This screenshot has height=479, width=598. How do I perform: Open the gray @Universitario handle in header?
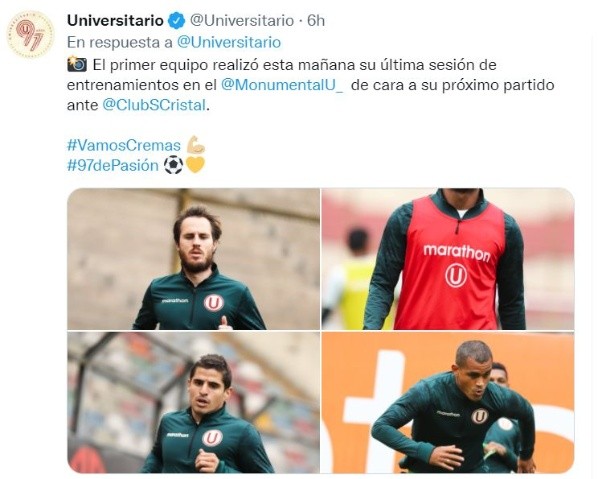[242, 21]
